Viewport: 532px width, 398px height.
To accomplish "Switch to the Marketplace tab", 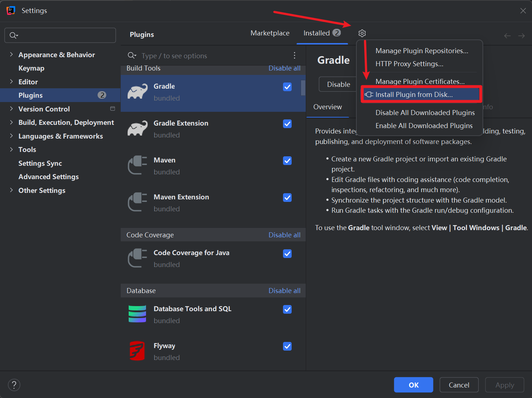I will (x=270, y=33).
